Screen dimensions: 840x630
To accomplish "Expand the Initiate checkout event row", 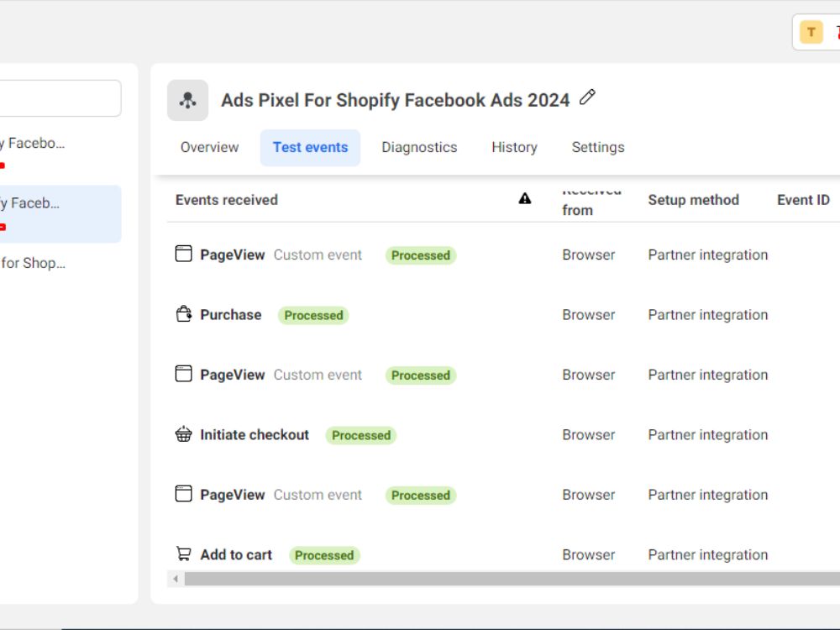I will [503, 435].
